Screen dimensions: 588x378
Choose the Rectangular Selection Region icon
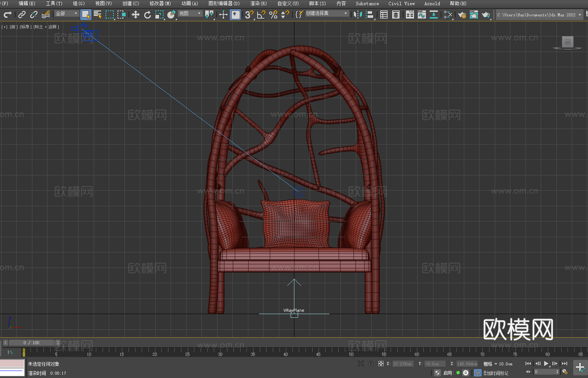point(110,14)
